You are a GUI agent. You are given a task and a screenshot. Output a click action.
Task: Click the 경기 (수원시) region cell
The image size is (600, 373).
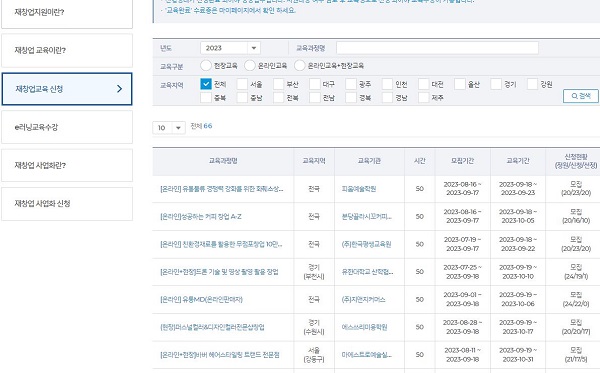[314, 327]
